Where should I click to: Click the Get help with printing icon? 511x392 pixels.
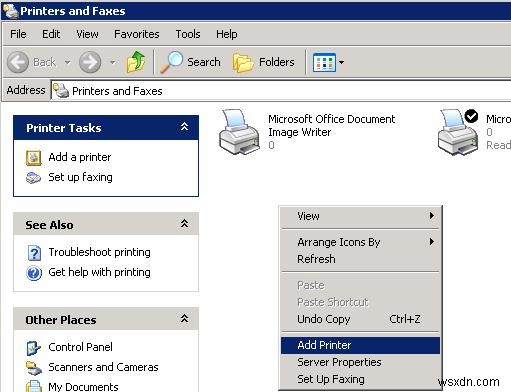34,273
